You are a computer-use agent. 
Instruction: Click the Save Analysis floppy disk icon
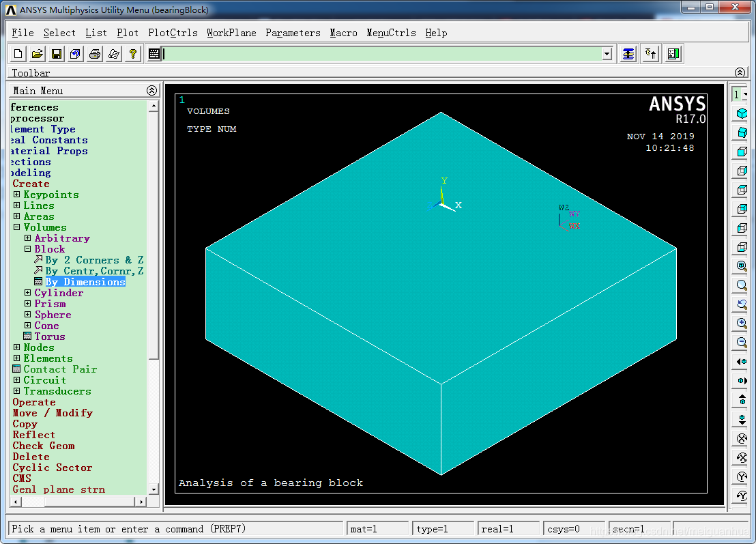coord(57,54)
